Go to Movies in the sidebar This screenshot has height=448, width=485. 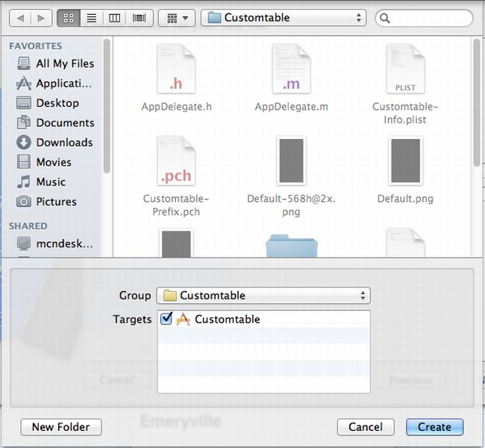[44, 162]
